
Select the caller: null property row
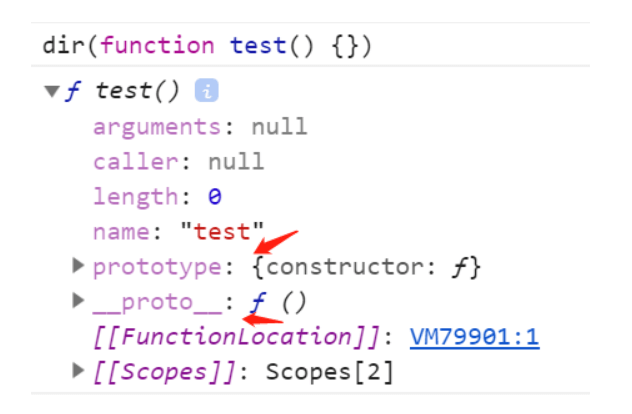point(179,162)
